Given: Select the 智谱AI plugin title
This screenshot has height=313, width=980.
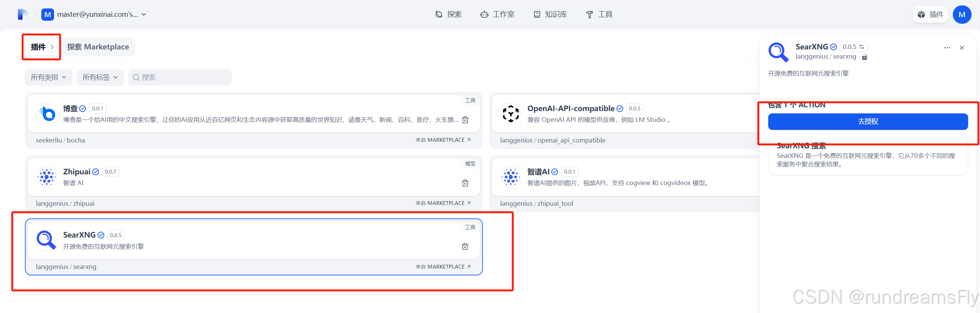Looking at the screenshot, I should 538,172.
